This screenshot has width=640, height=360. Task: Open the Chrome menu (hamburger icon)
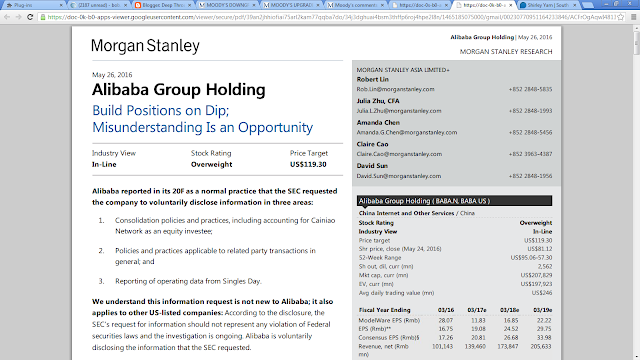click(x=633, y=17)
